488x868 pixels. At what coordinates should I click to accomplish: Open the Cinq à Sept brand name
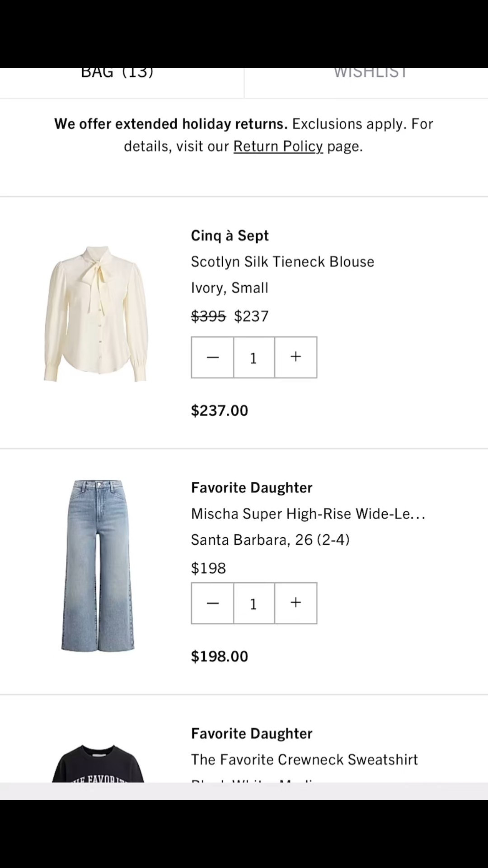pos(230,236)
